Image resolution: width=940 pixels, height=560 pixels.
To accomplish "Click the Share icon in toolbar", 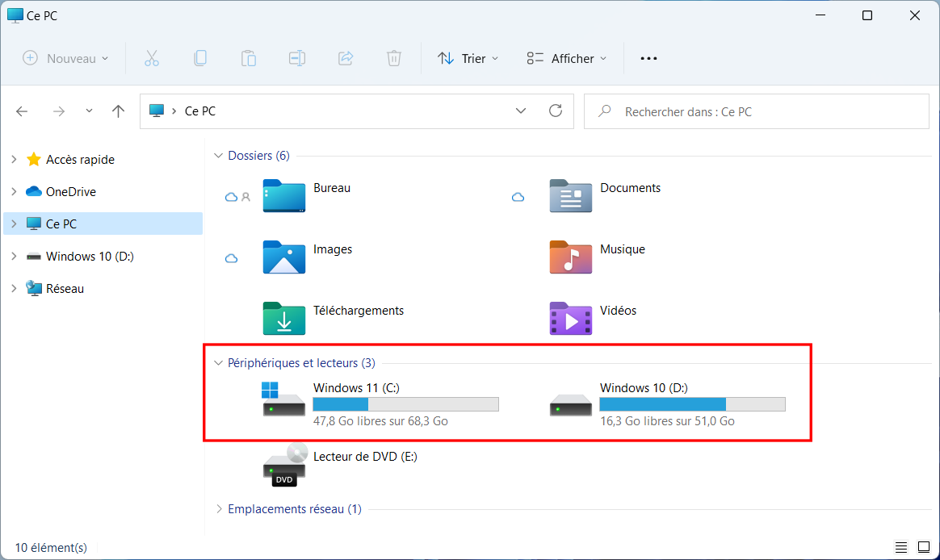I will tap(346, 58).
